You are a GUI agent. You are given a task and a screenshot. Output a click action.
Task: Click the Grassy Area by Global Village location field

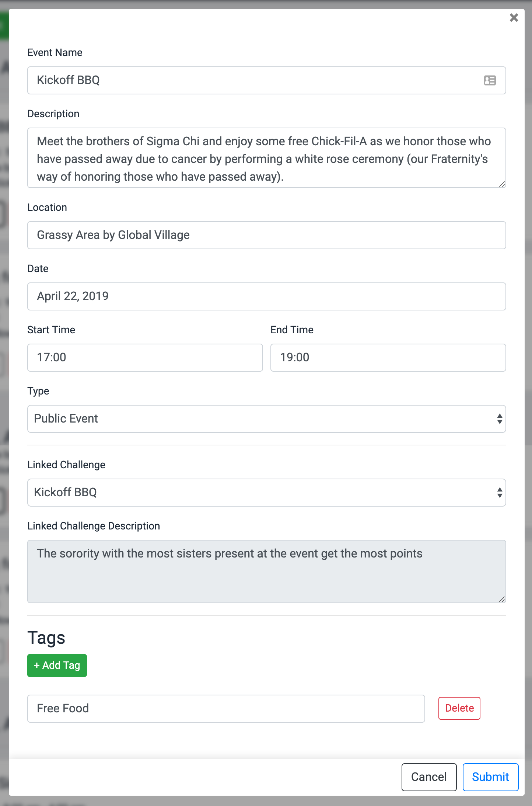click(x=266, y=235)
